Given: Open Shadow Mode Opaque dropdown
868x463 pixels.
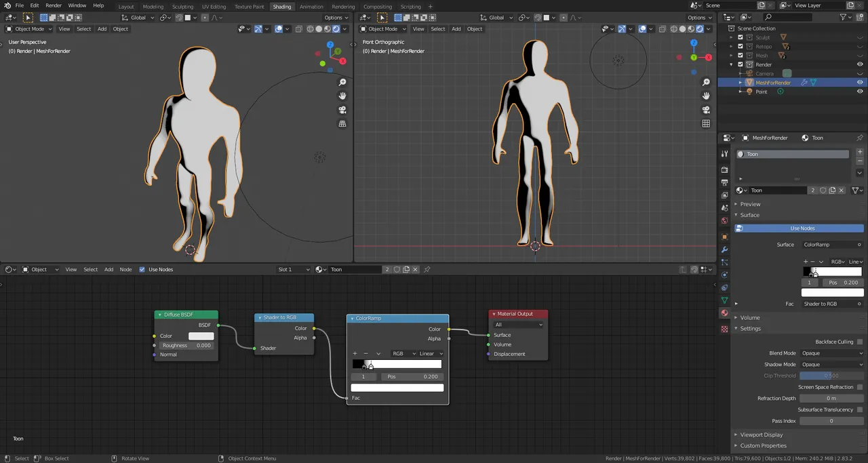Looking at the screenshot, I should (831, 365).
